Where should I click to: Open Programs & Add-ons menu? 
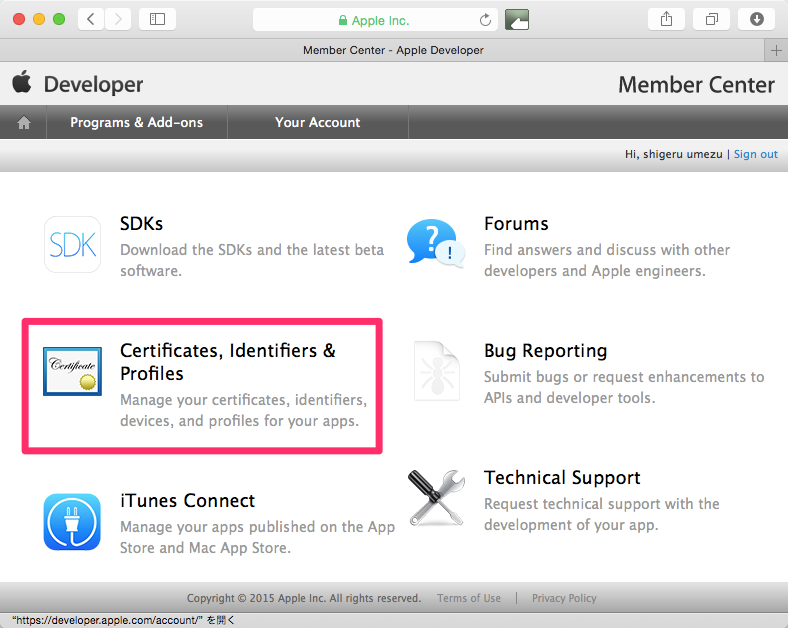point(137,122)
